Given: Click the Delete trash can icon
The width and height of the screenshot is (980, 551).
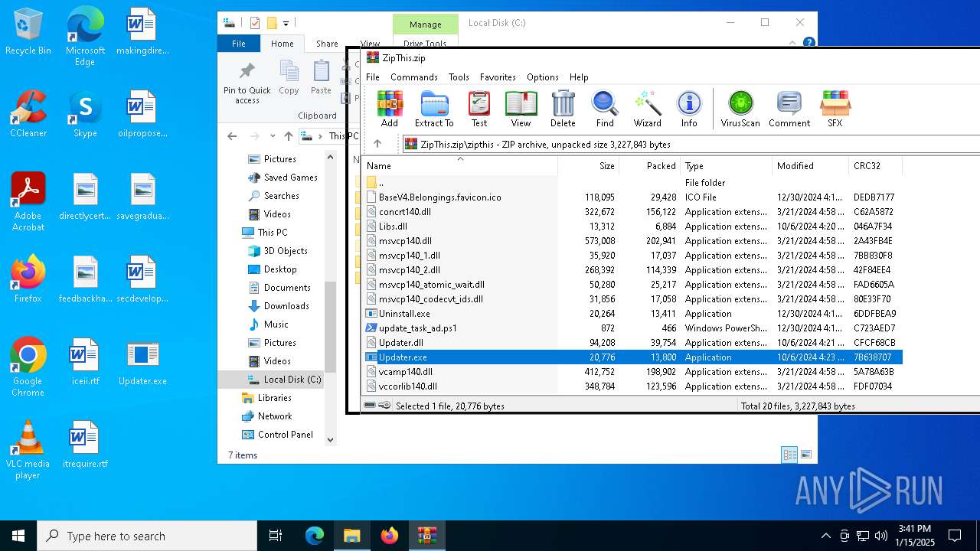Looking at the screenshot, I should [x=563, y=109].
